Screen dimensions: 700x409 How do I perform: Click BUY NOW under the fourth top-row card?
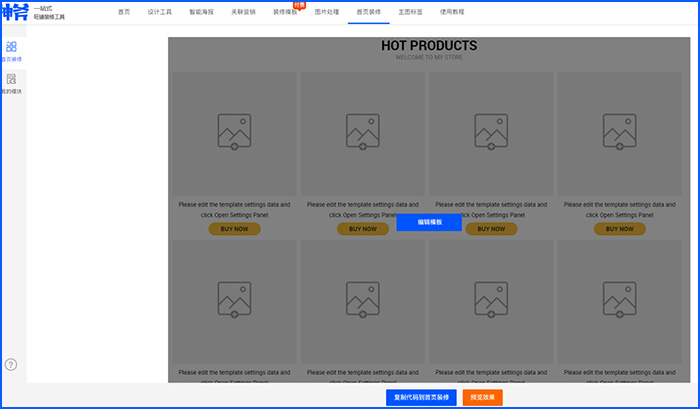pyautogui.click(x=620, y=229)
